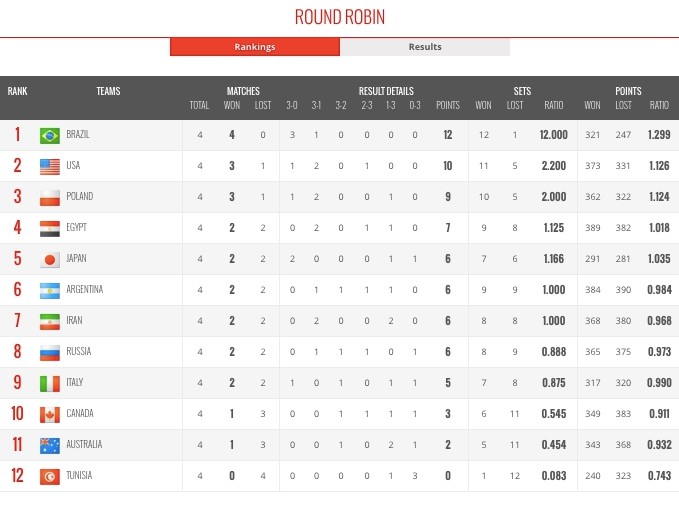Switch to the Results tab
Viewport: 679px width, 506px height.
coord(425,47)
